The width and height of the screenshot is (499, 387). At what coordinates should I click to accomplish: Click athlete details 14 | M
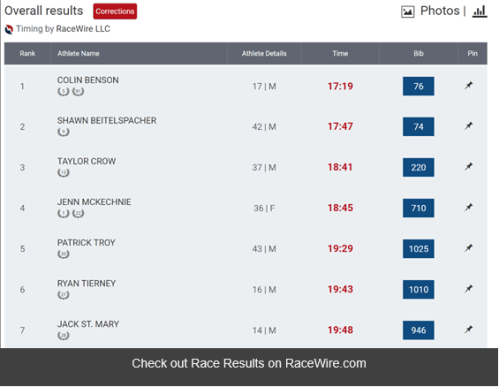[264, 331]
